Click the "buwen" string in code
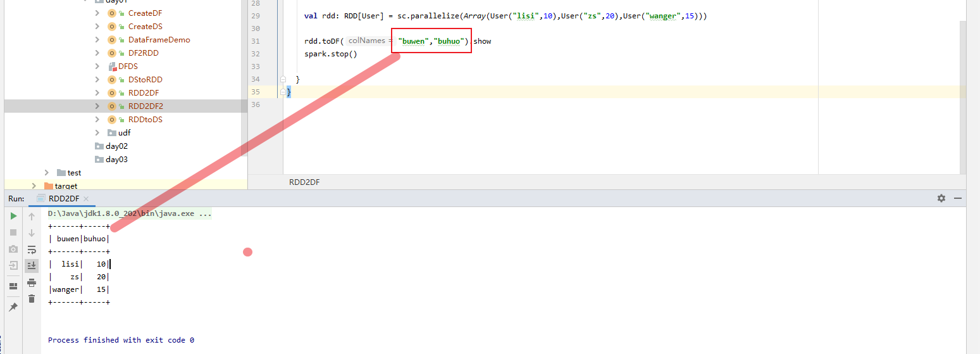Viewport: 980px width, 354px height. pyautogui.click(x=414, y=41)
